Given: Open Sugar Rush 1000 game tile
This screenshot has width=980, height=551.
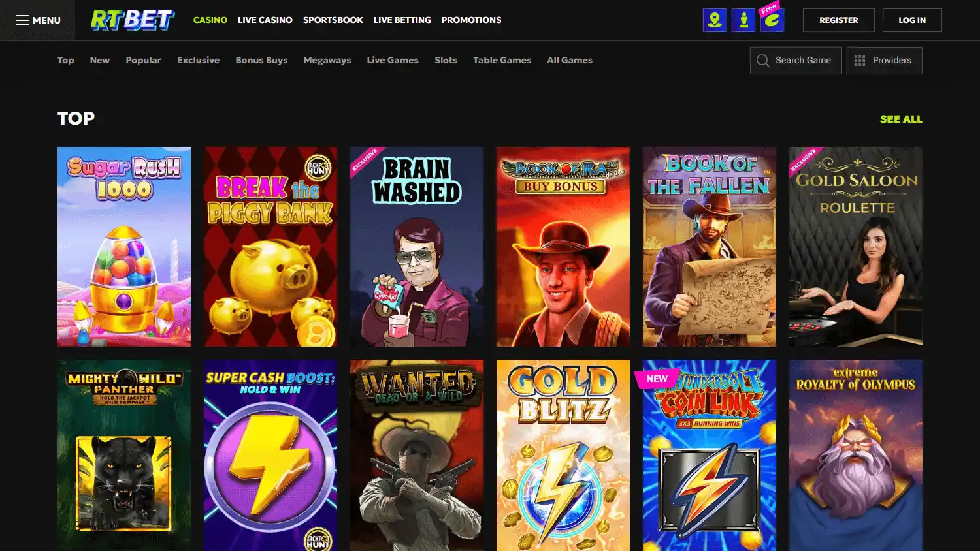Looking at the screenshot, I should 124,246.
